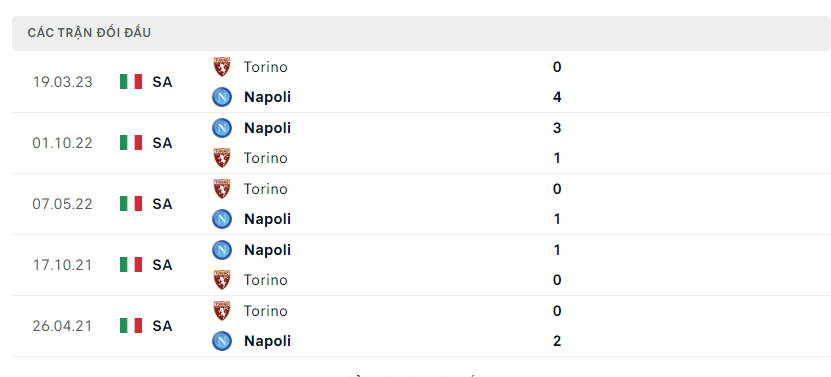
Task: Click Napoli logo in 26.04.21 match
Action: (x=222, y=341)
